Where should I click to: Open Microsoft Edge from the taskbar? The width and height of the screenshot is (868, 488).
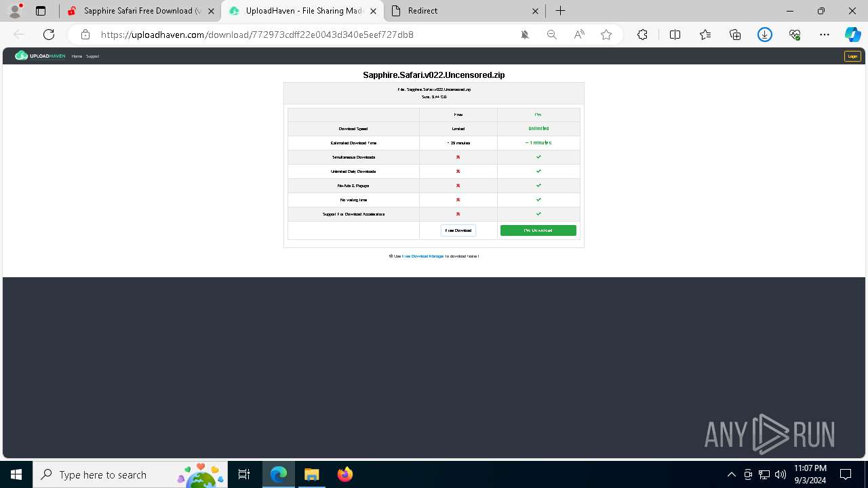[279, 474]
